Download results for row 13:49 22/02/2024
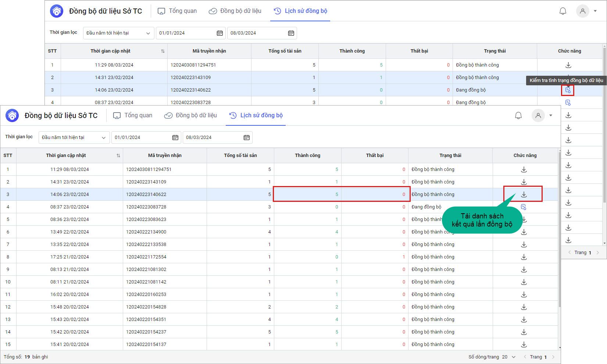Image resolution: width=607 pixels, height=364 pixels. (x=524, y=232)
